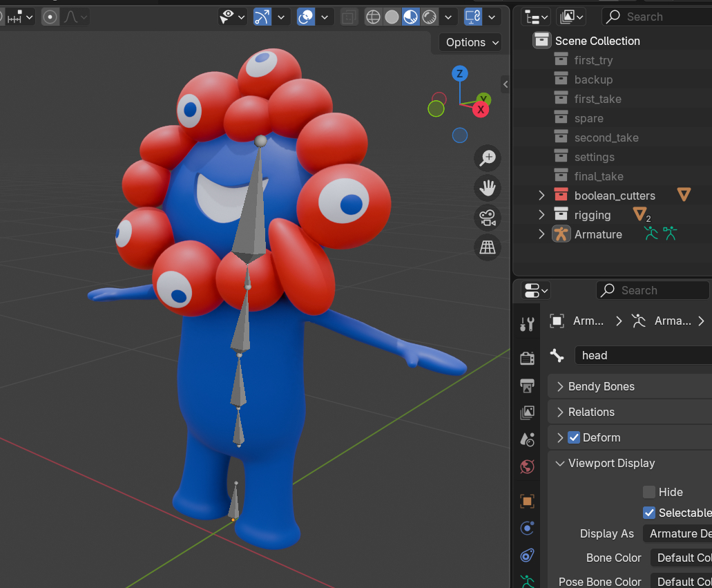This screenshot has height=588, width=712.
Task: Uncheck the Deform checkbox
Action: 574,437
